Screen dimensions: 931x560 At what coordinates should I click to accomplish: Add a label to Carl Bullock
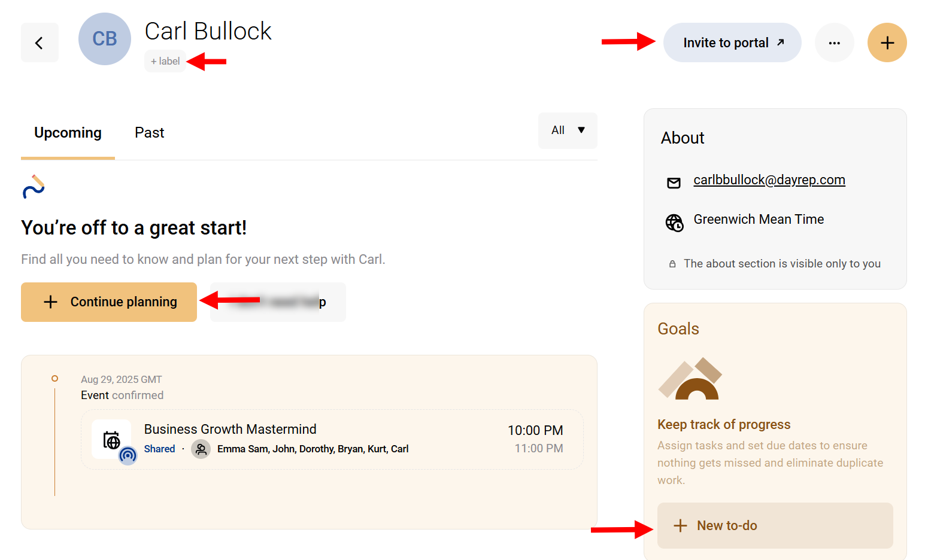[165, 61]
